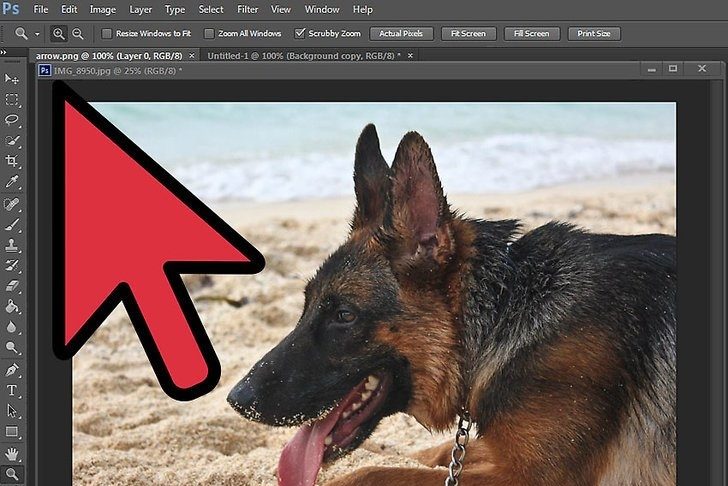The height and width of the screenshot is (486, 728).
Task: Click the Fit Screen button
Action: [468, 34]
